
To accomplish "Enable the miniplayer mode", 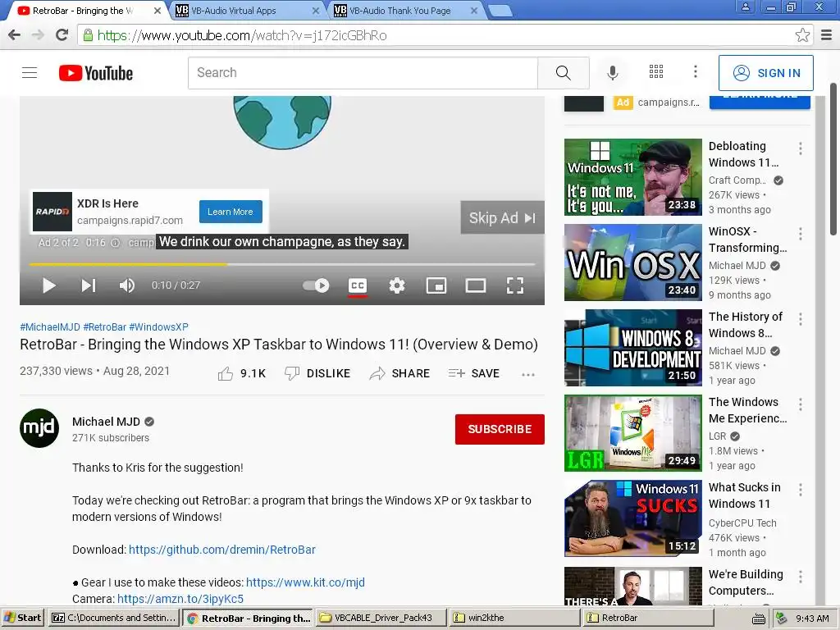I will pos(436,285).
